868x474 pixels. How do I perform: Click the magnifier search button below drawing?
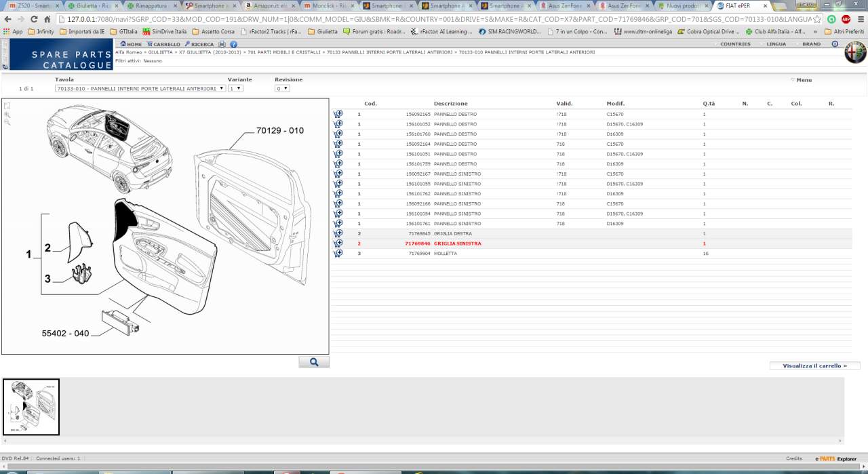(314, 362)
